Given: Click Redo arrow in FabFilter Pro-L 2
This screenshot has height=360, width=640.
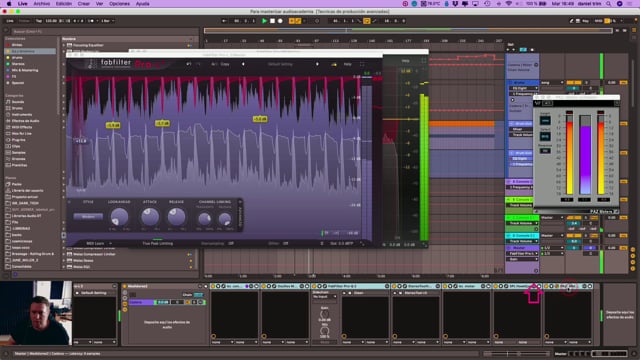Looking at the screenshot, I should click(x=198, y=64).
